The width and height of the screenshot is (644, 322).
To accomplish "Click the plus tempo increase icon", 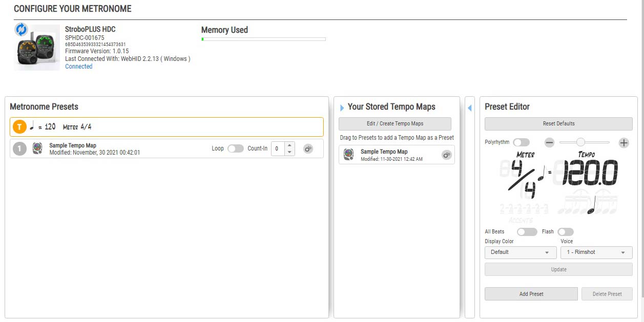I will [x=624, y=143].
